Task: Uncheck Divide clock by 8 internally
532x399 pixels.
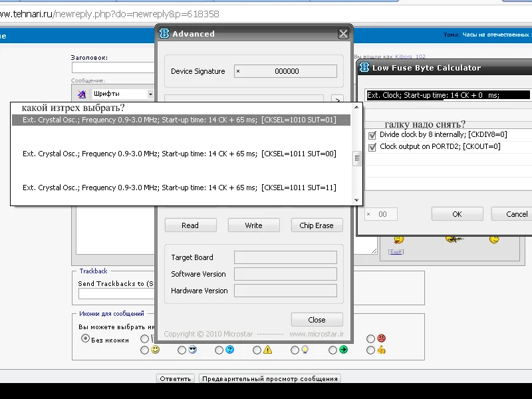Action: pyautogui.click(x=372, y=135)
